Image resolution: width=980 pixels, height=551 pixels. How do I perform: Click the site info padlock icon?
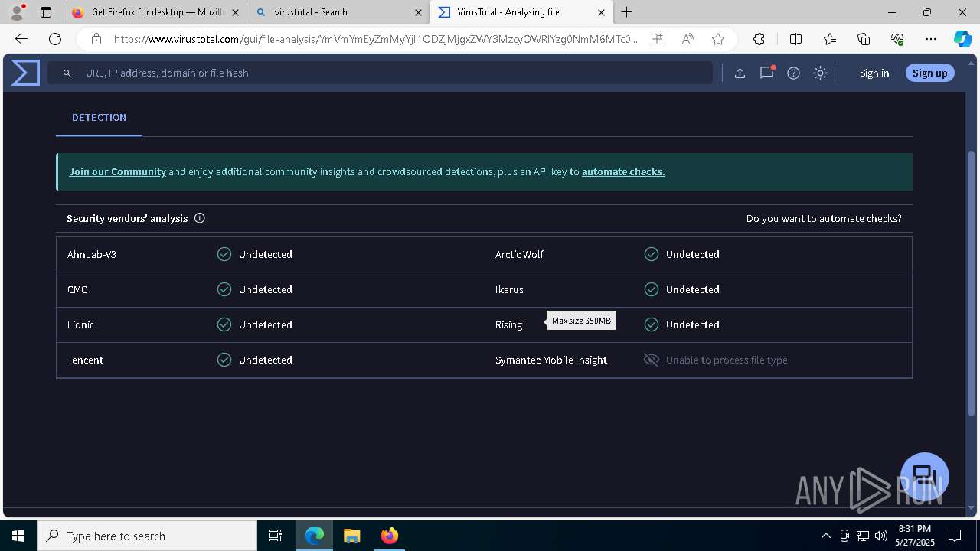pyautogui.click(x=96, y=39)
